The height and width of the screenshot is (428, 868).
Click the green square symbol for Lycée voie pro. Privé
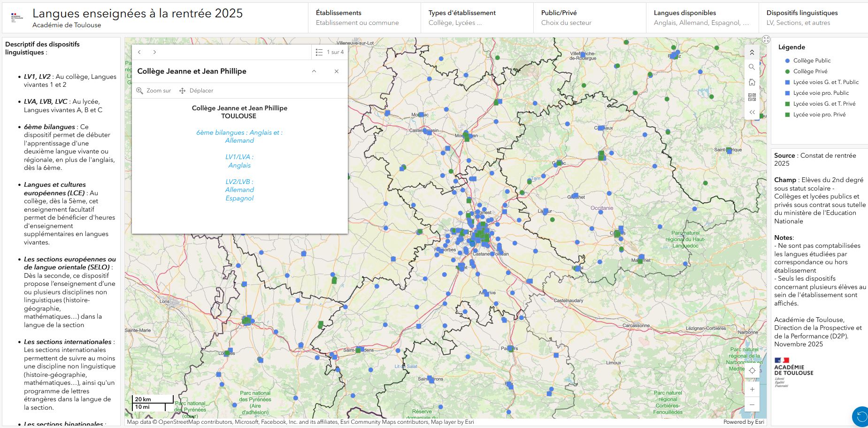(787, 115)
